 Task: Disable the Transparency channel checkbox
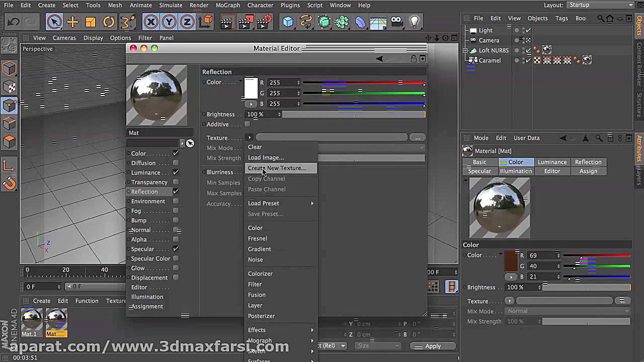tap(176, 182)
